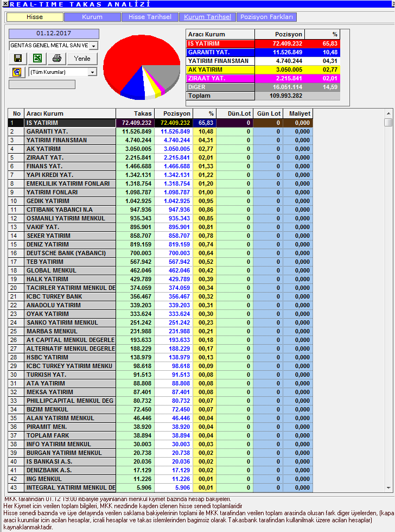Viewport: 395px width, 532px height.
Task: Refresh data with the Yenile button
Action: (82, 59)
